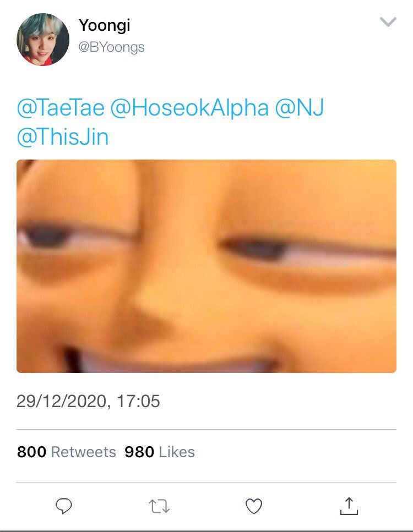Click the 17:05 time in the timestamp
The image size is (413, 532).
pos(138,402)
